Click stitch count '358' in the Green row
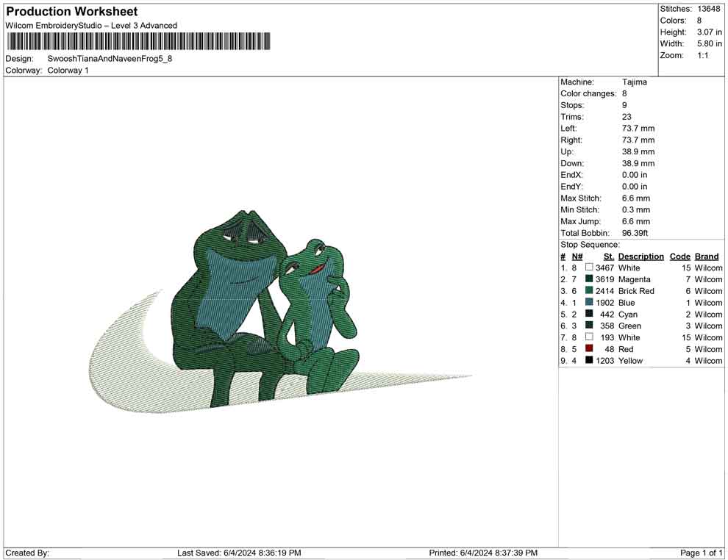This screenshot has height=560, width=728. pos(607,326)
